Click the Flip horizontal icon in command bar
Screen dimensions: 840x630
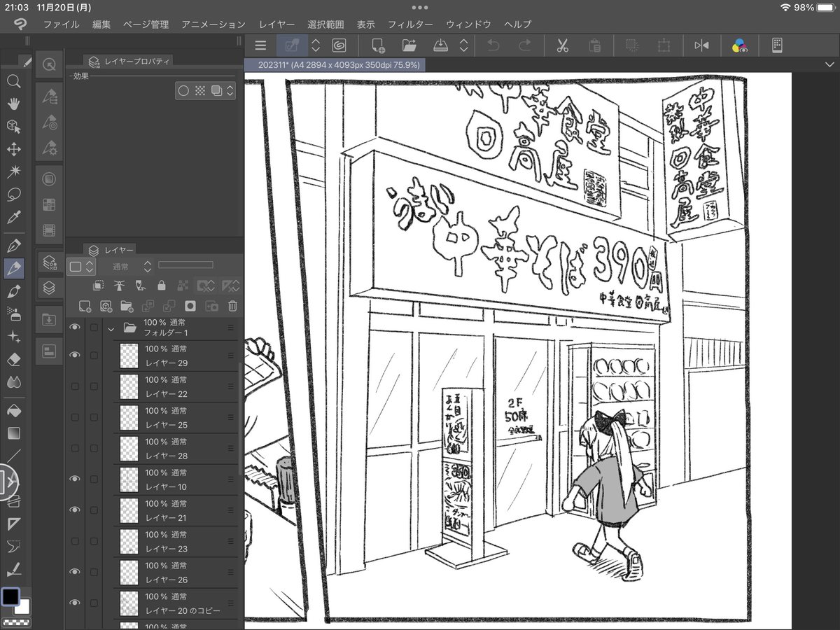[701, 45]
